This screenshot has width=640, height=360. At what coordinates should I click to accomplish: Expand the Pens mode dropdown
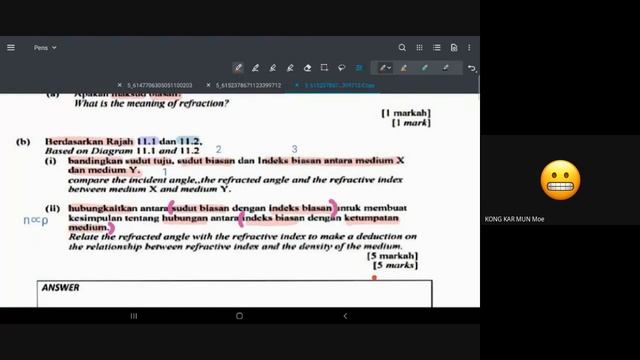coord(45,48)
